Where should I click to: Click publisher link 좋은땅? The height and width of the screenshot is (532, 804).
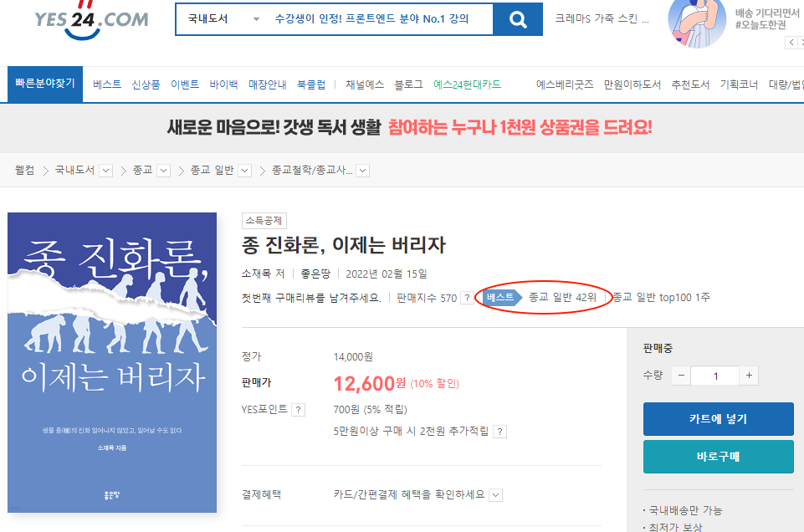[315, 274]
